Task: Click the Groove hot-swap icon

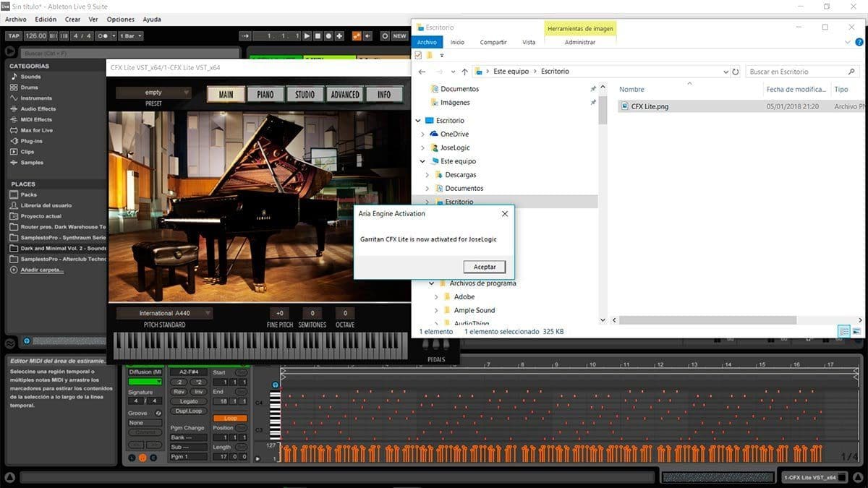Action: [x=158, y=413]
